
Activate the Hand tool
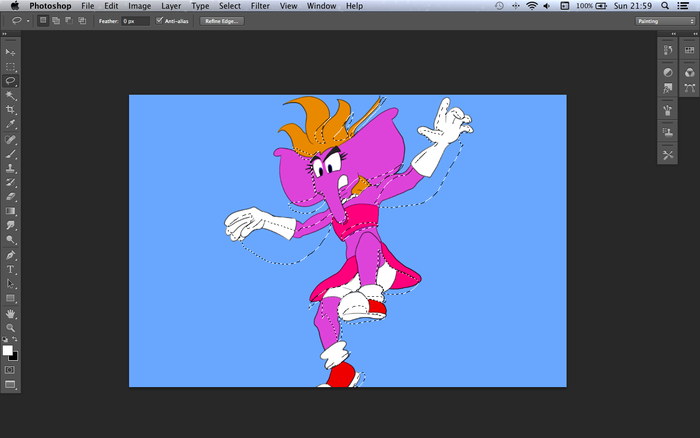(11, 313)
